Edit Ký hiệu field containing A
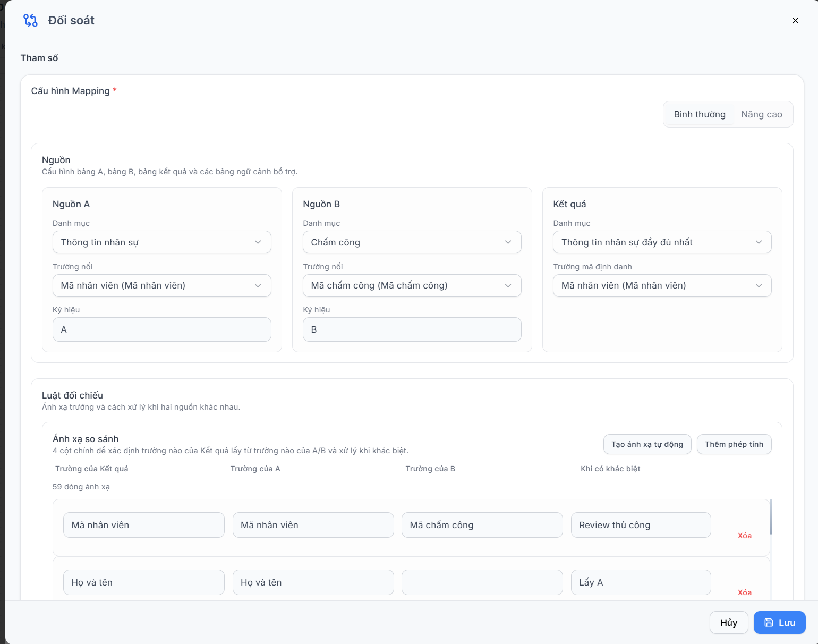818x644 pixels. [162, 329]
